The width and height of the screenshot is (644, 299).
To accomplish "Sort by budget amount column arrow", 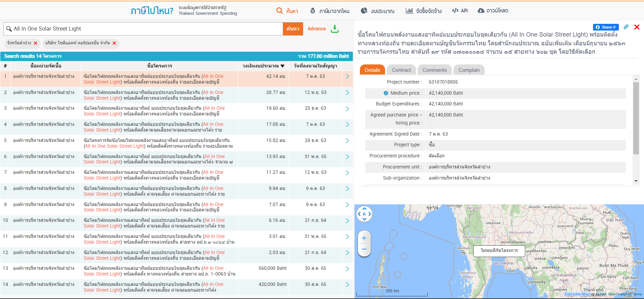I will point(282,66).
